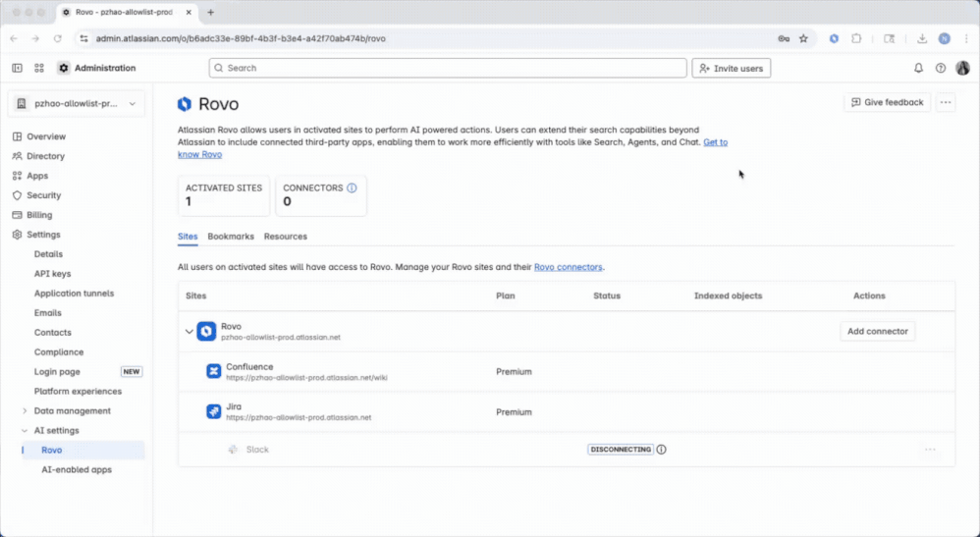Image resolution: width=980 pixels, height=537 pixels.
Task: Open Platform experiences settings
Action: tap(78, 392)
